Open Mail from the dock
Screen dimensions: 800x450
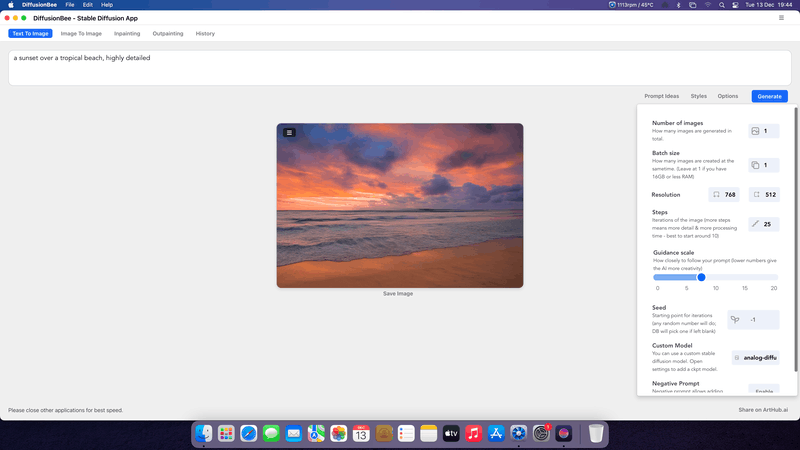[x=293, y=434]
